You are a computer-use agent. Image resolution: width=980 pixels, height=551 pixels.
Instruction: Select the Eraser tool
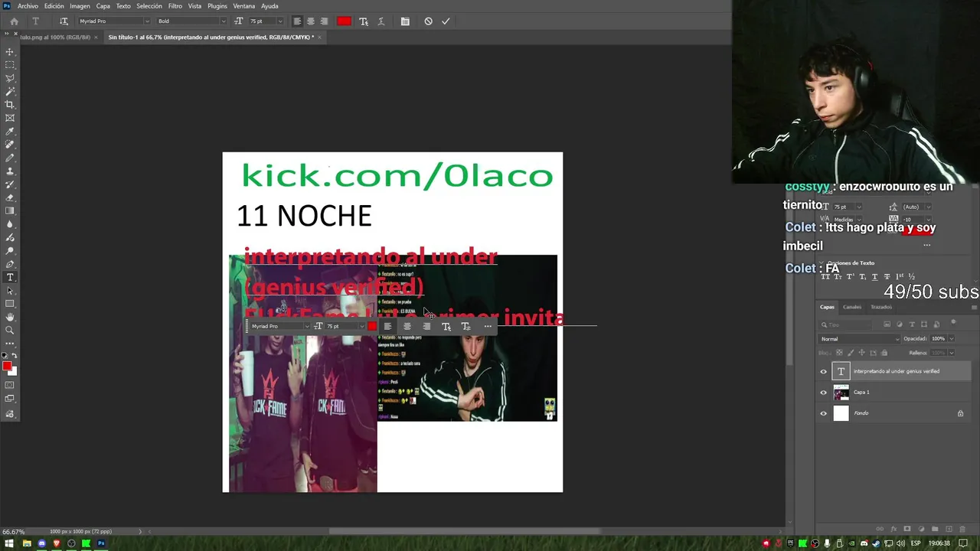click(x=10, y=197)
